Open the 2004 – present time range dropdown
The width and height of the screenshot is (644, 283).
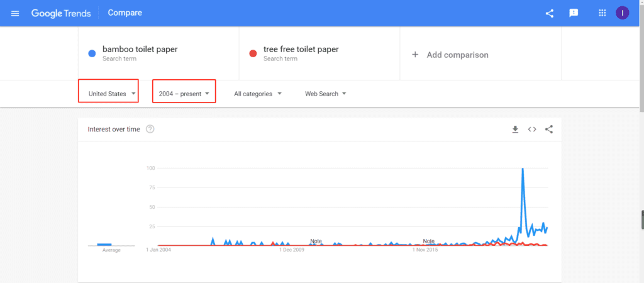point(184,94)
